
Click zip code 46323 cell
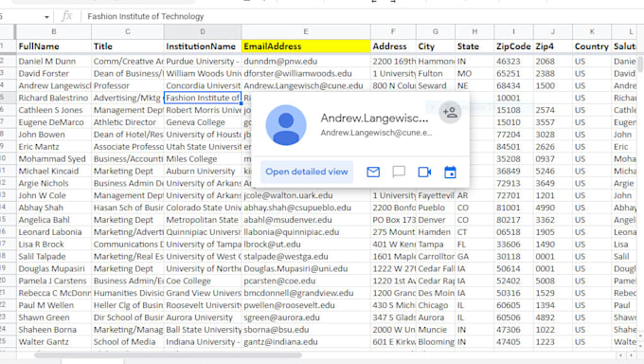click(x=514, y=62)
